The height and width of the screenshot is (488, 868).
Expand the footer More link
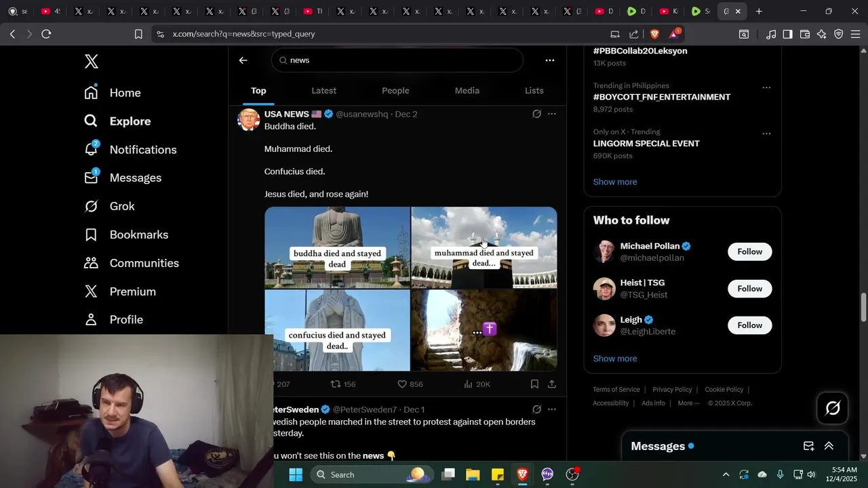point(688,403)
